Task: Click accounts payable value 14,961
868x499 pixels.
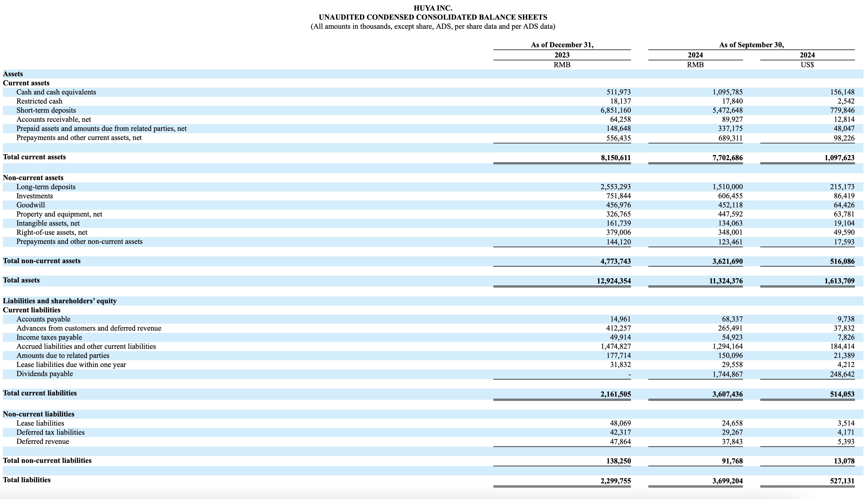Action: [x=620, y=319]
